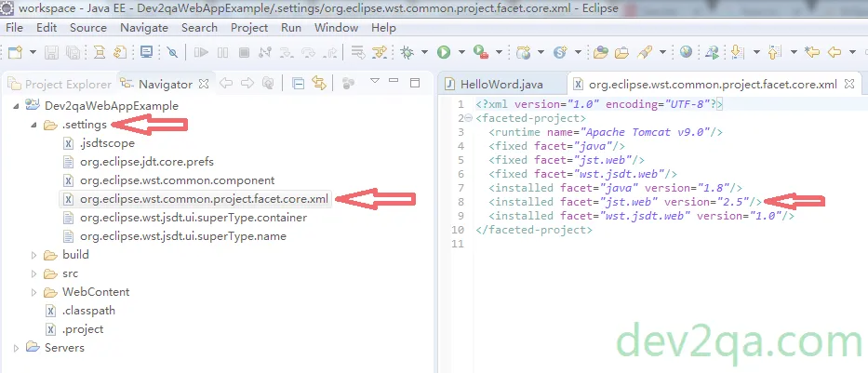The width and height of the screenshot is (868, 373).
Task: Click the Disconnect debug icon
Action: tap(265, 53)
